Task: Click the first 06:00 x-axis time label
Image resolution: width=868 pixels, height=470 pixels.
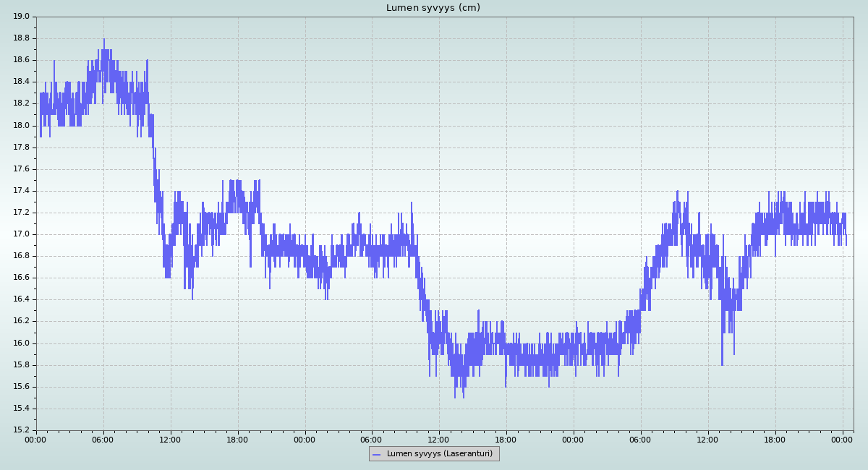Action: click(x=103, y=439)
